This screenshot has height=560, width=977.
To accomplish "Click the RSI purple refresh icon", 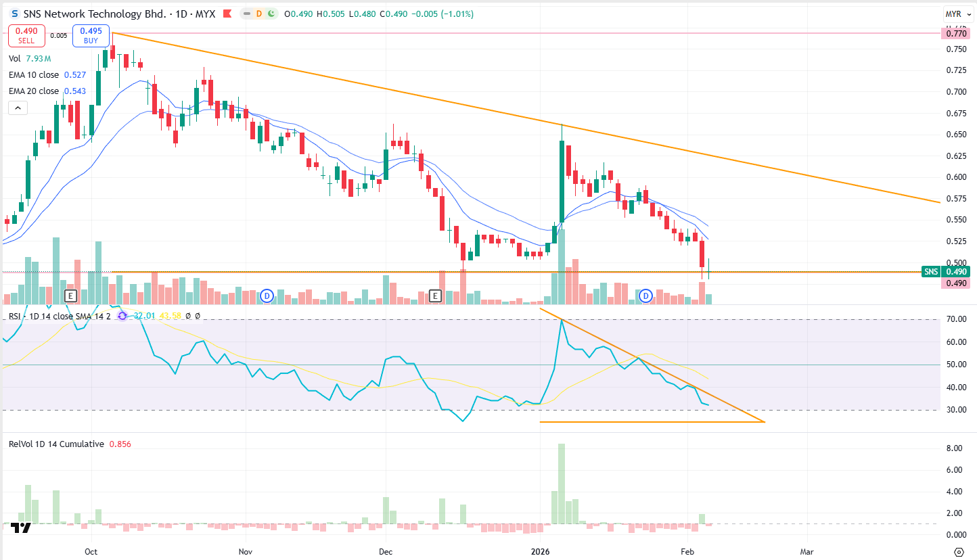I will coord(122,315).
